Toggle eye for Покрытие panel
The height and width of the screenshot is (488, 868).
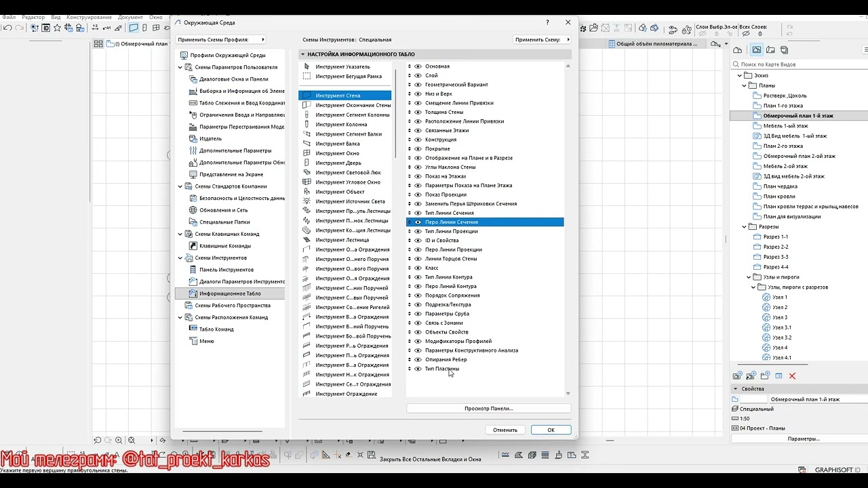(x=418, y=148)
